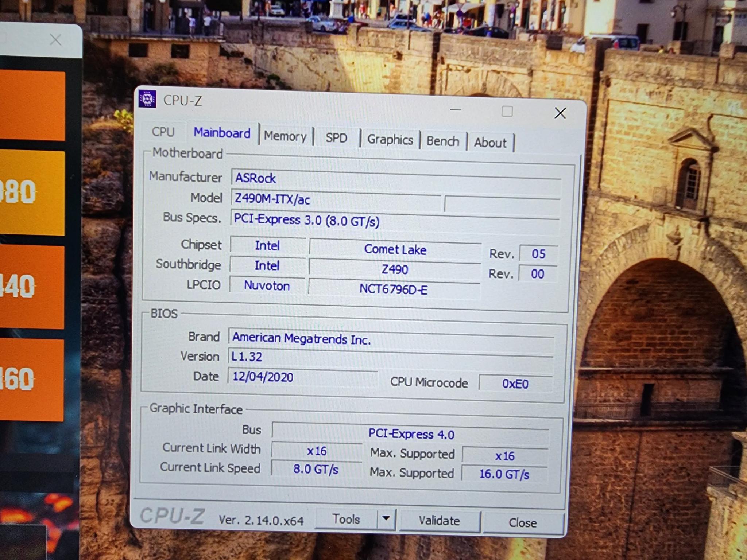Close the CPU-Z window with X

coord(560,113)
